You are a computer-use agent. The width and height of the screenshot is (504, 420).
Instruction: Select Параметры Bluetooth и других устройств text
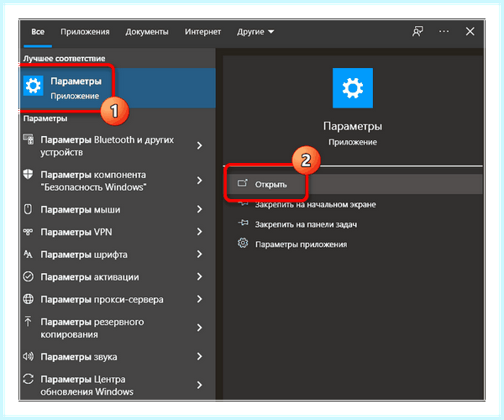click(x=107, y=145)
